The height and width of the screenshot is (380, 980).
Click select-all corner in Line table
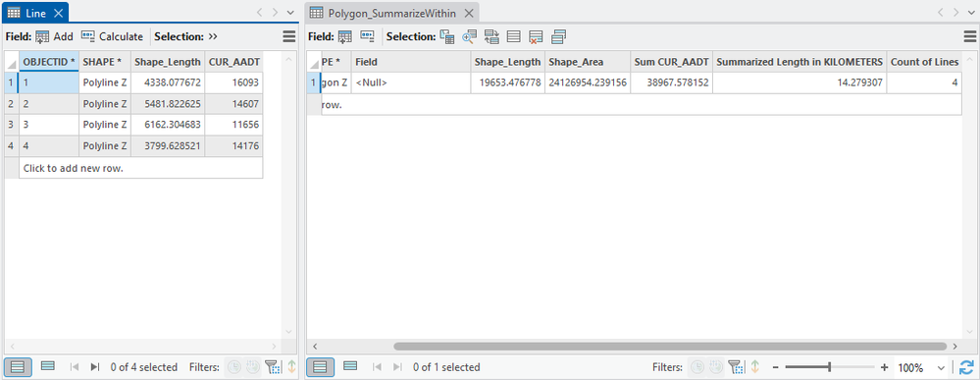[x=11, y=62]
